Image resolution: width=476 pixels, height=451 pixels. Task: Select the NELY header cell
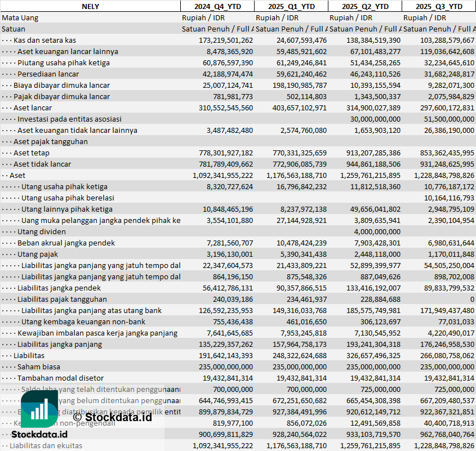(x=90, y=6)
